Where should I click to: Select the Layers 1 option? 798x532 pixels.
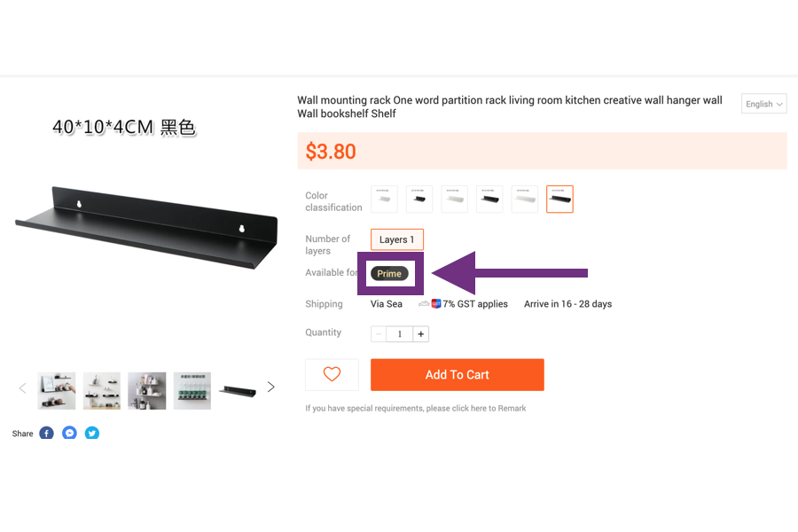pos(397,239)
